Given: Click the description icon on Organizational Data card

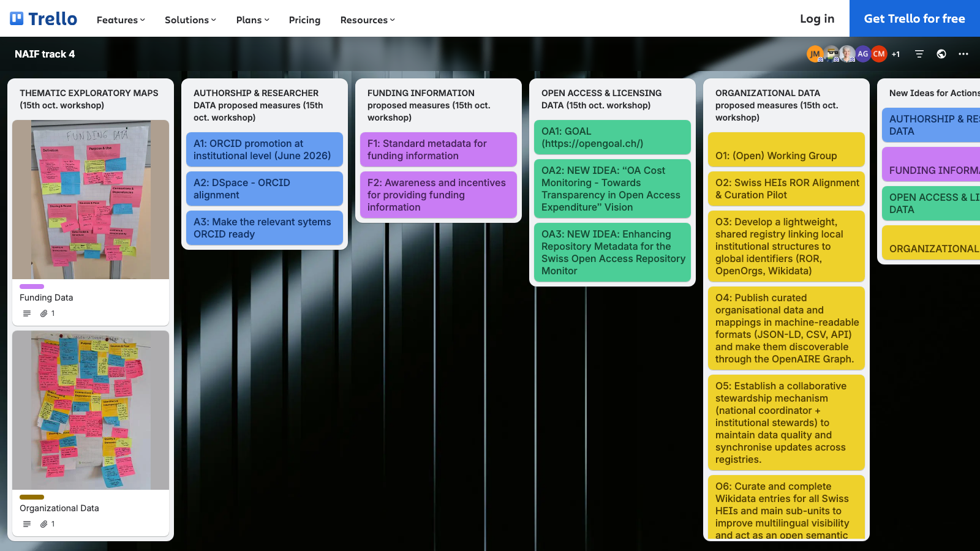Looking at the screenshot, I should coord(26,523).
